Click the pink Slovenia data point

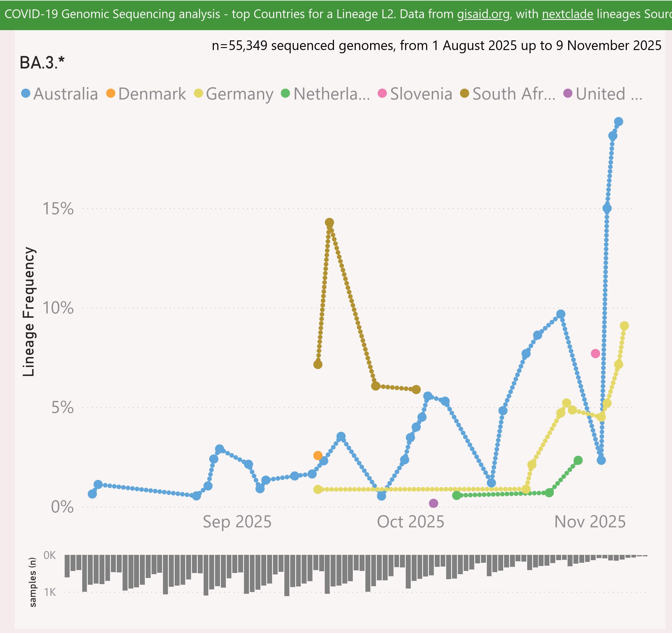595,354
